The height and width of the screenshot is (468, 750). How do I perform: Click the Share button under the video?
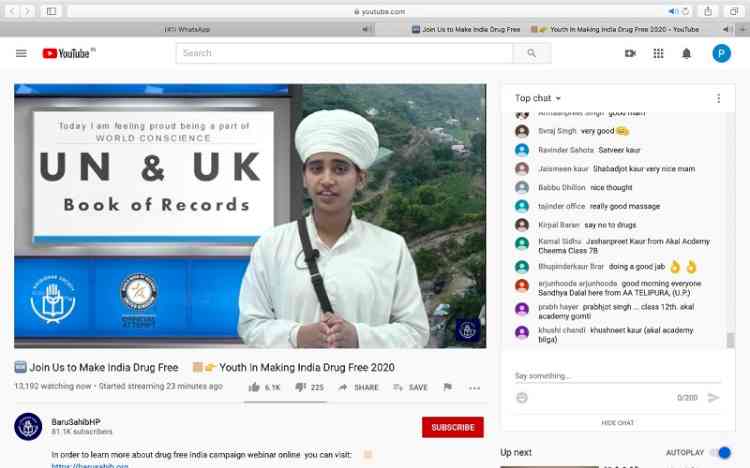pos(358,387)
